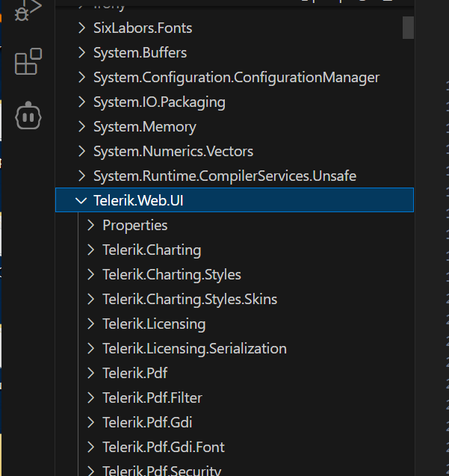Select the Telerik.Web.UI label
This screenshot has width=449, height=476.
click(x=138, y=201)
